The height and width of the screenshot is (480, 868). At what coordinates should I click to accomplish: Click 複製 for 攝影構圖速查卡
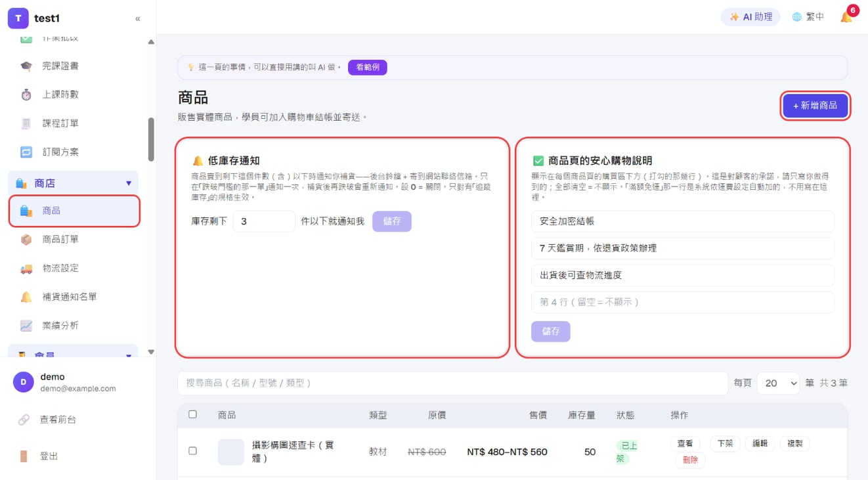tap(795, 444)
